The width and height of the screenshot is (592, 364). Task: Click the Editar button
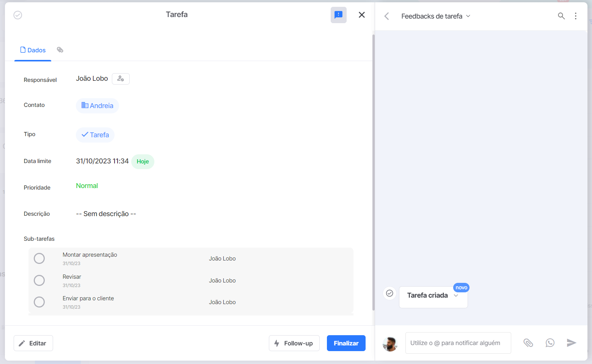(x=33, y=343)
